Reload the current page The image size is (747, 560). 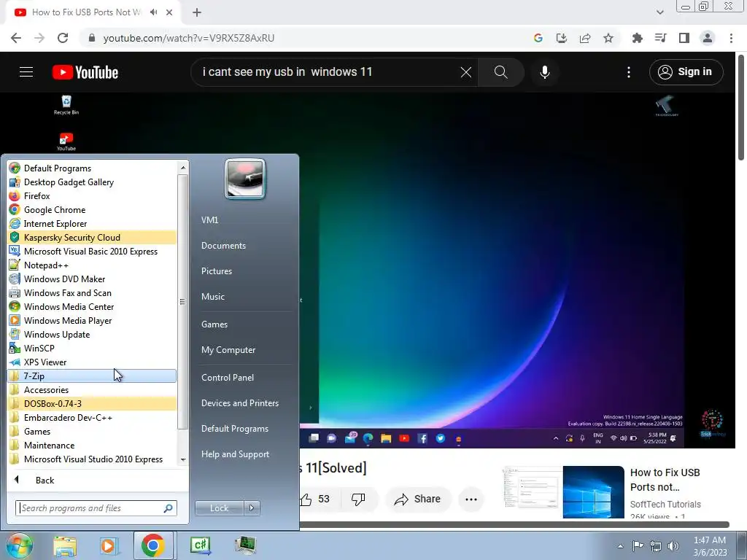click(63, 38)
